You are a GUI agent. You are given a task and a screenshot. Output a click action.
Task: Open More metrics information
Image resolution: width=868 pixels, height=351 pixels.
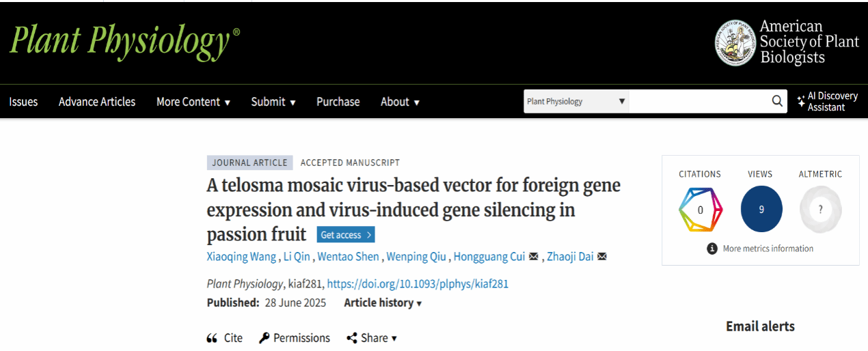761,249
